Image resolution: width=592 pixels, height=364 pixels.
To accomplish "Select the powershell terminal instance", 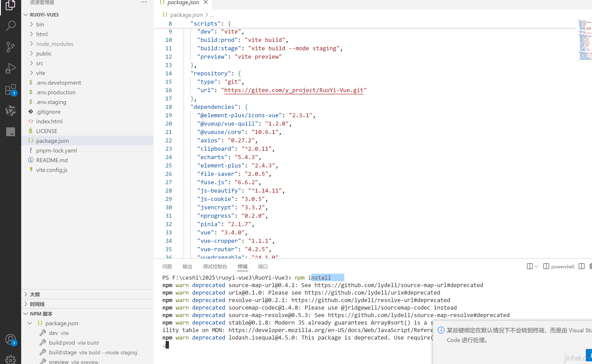I will [559, 267].
